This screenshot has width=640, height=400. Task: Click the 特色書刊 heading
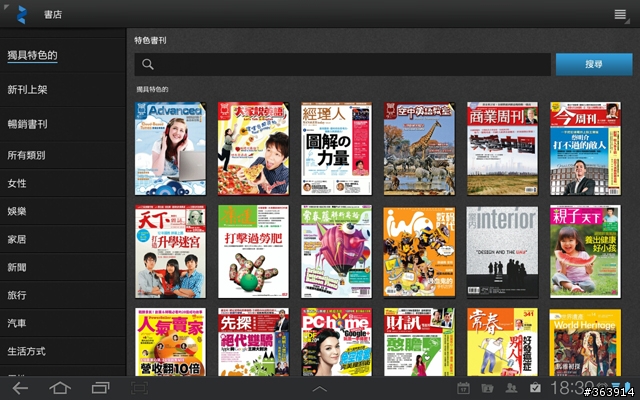point(150,40)
